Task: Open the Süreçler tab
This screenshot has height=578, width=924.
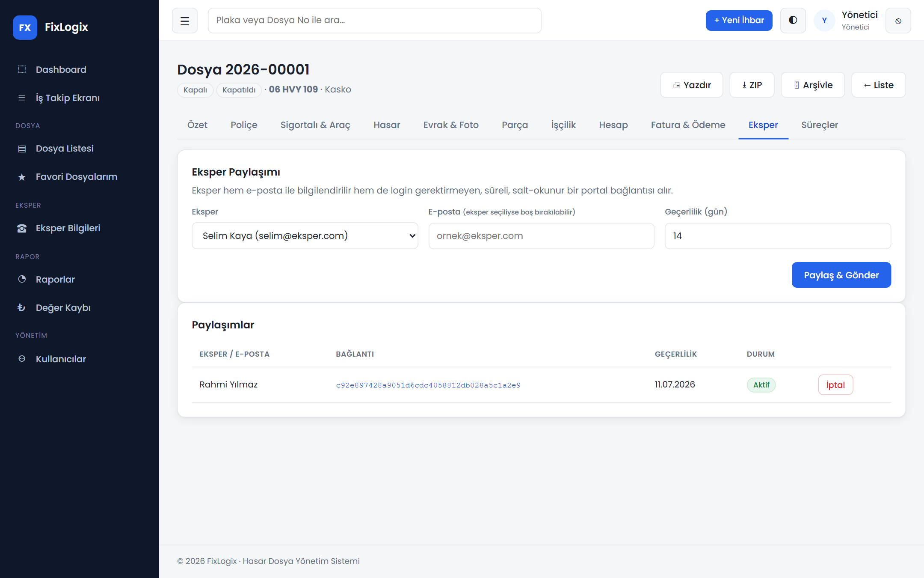Action: [819, 125]
